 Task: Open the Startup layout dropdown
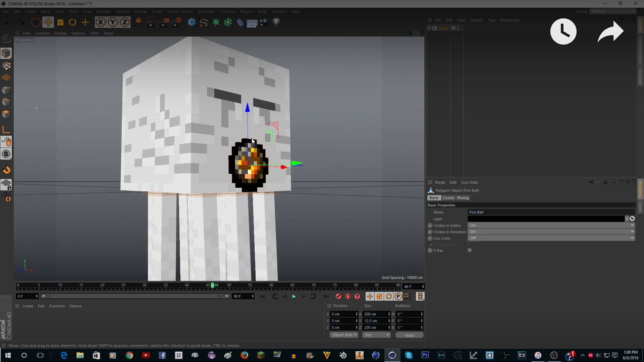point(613,11)
